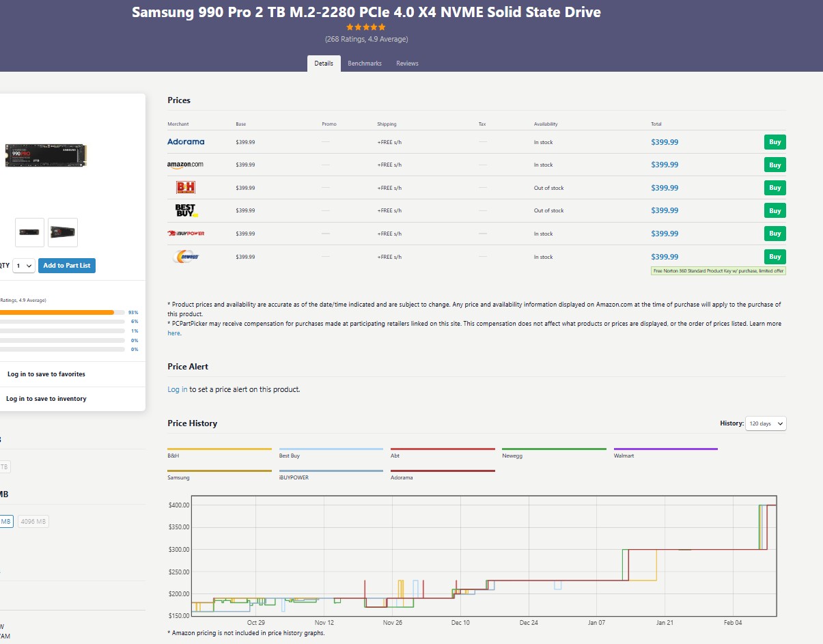The image size is (823, 644).
Task: Click 'Out of stock' in B&H row
Action: point(549,188)
